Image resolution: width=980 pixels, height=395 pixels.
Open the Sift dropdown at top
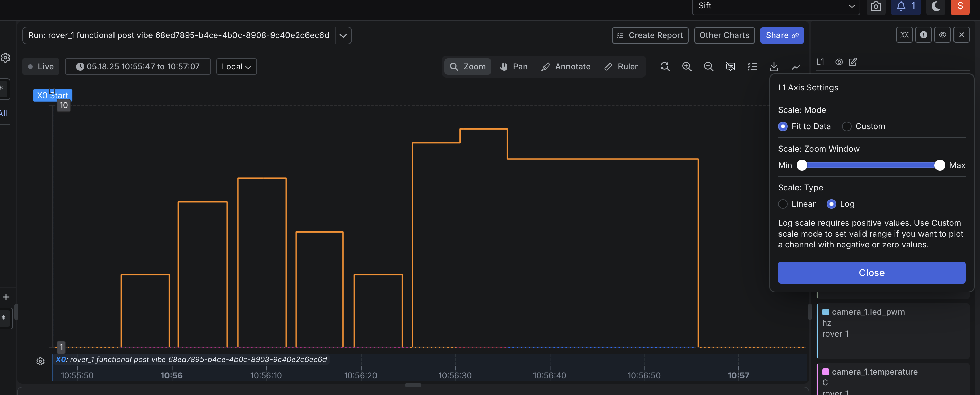[775, 6]
